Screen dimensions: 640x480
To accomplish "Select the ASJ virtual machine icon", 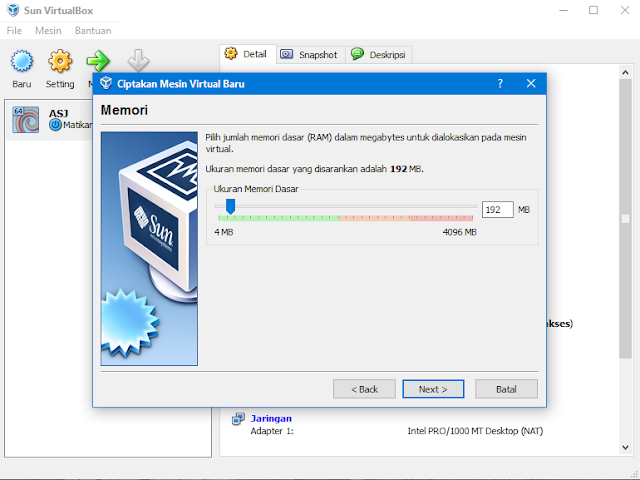I will pyautogui.click(x=25, y=120).
